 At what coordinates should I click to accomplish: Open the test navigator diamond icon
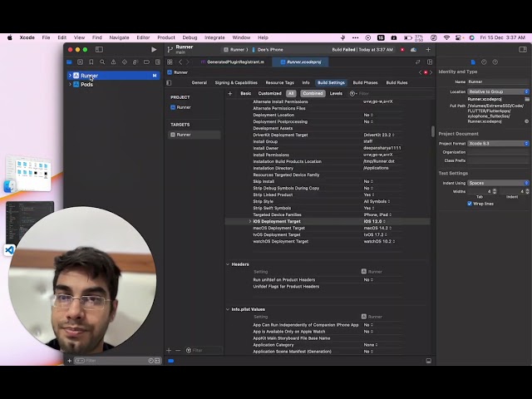[125, 62]
